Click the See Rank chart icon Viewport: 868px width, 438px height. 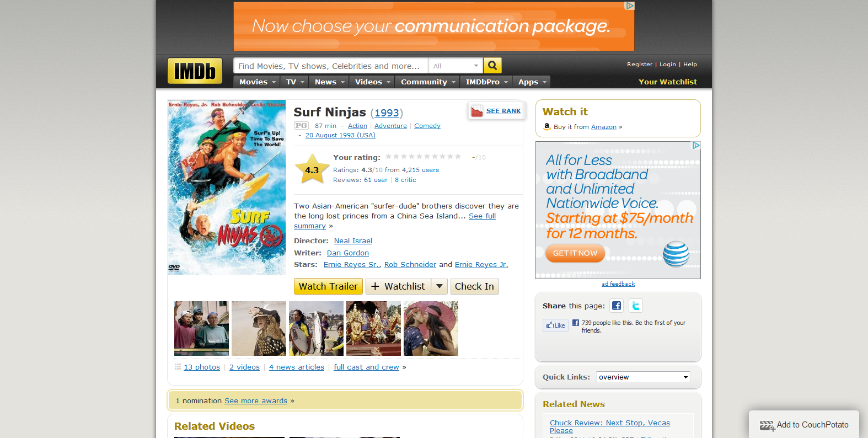[477, 111]
